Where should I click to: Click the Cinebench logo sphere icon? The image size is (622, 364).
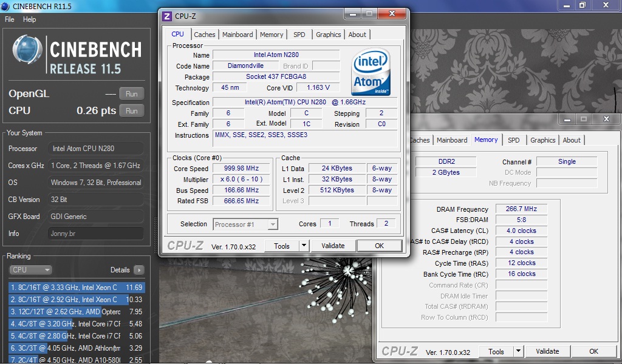point(27,50)
